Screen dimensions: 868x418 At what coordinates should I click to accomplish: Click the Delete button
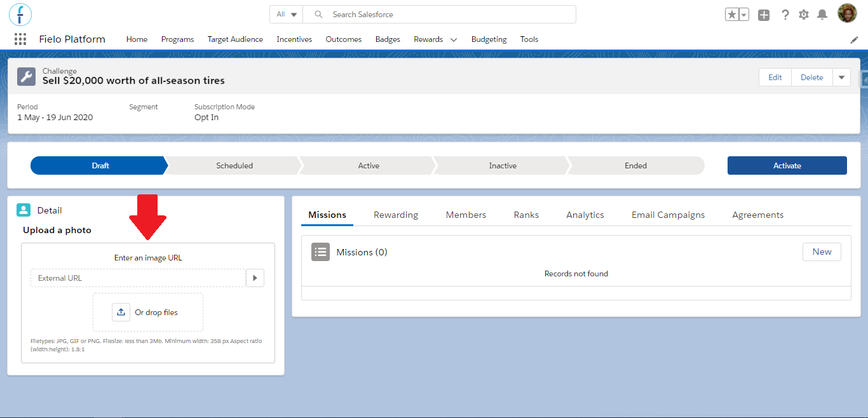[x=811, y=78]
